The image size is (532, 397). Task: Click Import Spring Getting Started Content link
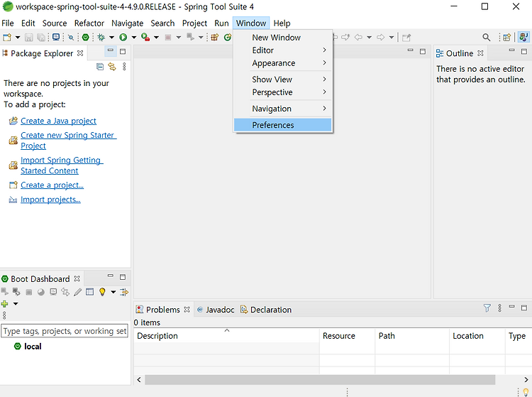pyautogui.click(x=62, y=165)
